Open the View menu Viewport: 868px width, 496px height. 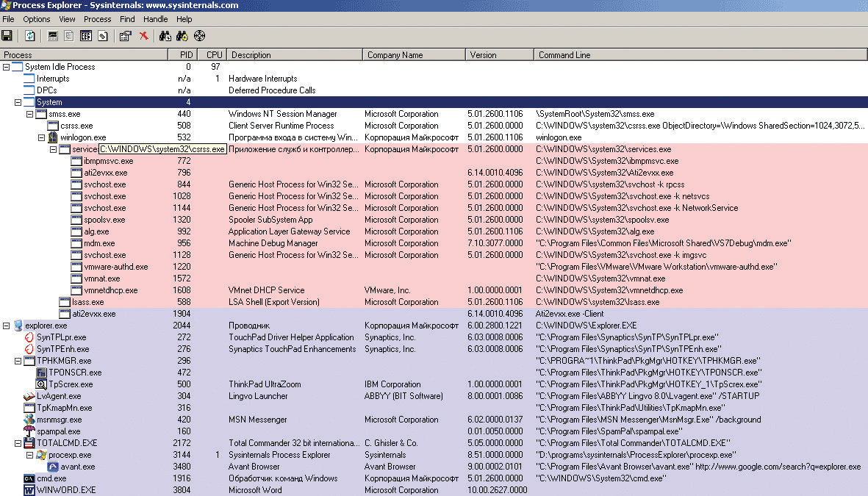(x=67, y=19)
